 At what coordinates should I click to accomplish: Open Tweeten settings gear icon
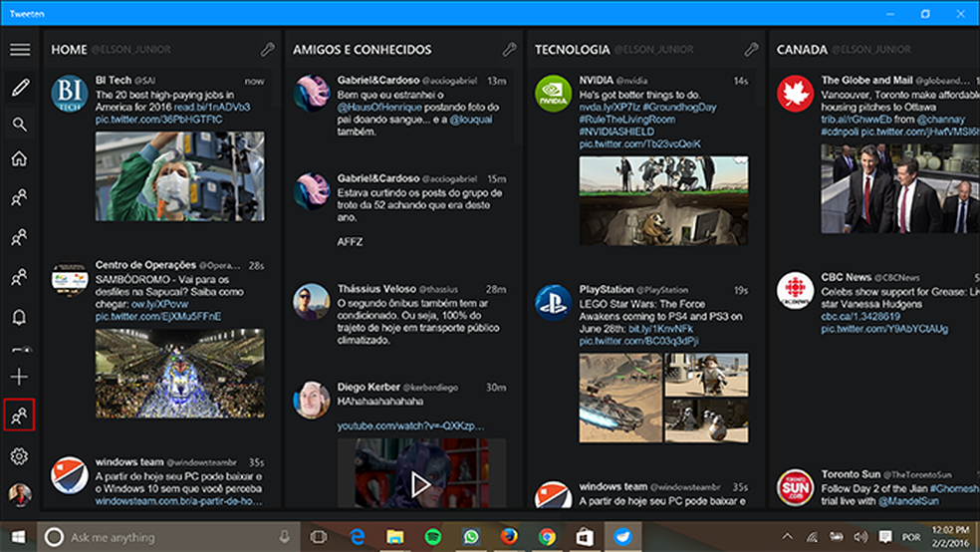pyautogui.click(x=19, y=456)
